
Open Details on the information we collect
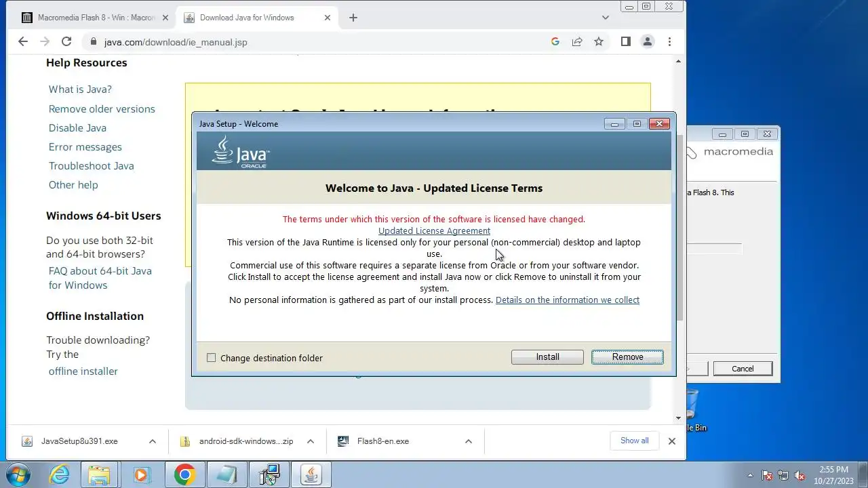568,300
